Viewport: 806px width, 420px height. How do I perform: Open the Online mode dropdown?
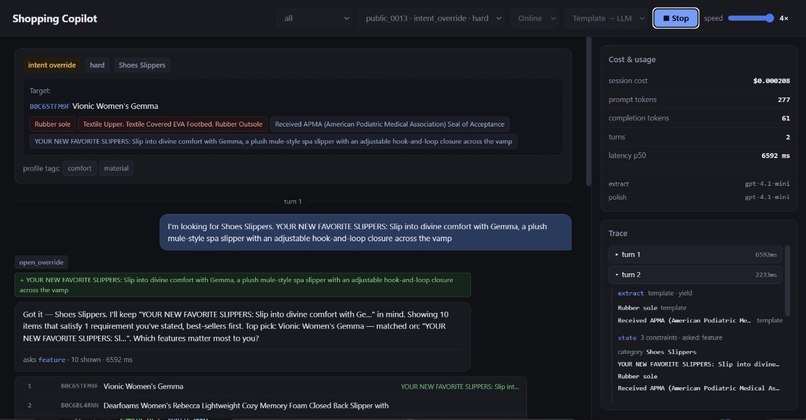coord(536,18)
